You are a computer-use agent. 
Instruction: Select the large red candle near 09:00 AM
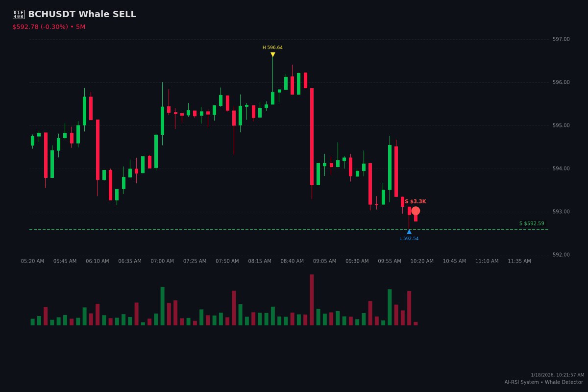(x=312, y=136)
